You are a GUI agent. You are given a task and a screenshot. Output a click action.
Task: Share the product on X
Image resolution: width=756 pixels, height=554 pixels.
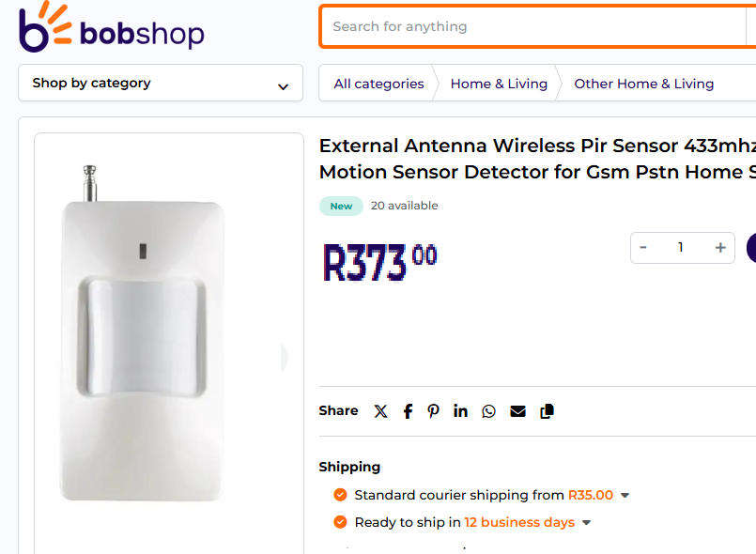[x=379, y=410]
